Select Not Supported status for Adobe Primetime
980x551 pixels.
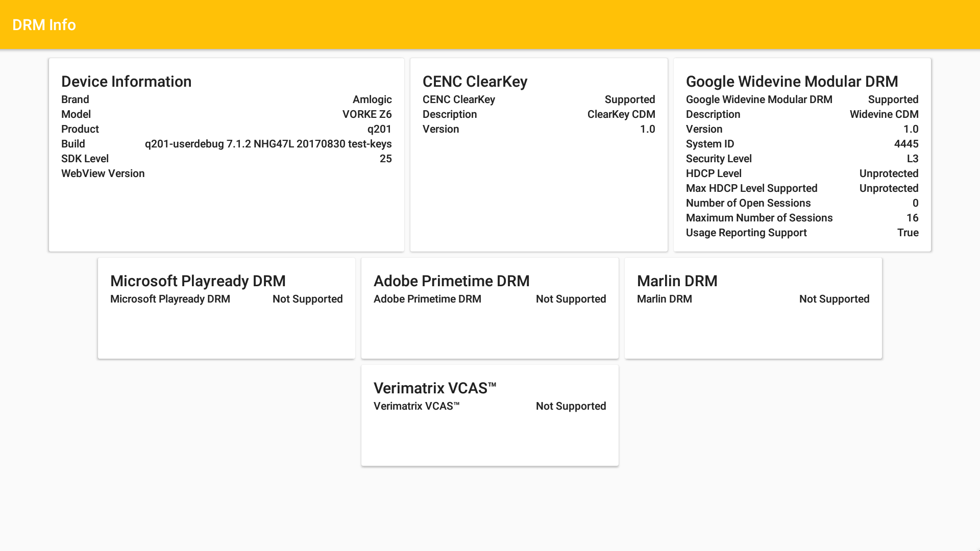click(571, 299)
